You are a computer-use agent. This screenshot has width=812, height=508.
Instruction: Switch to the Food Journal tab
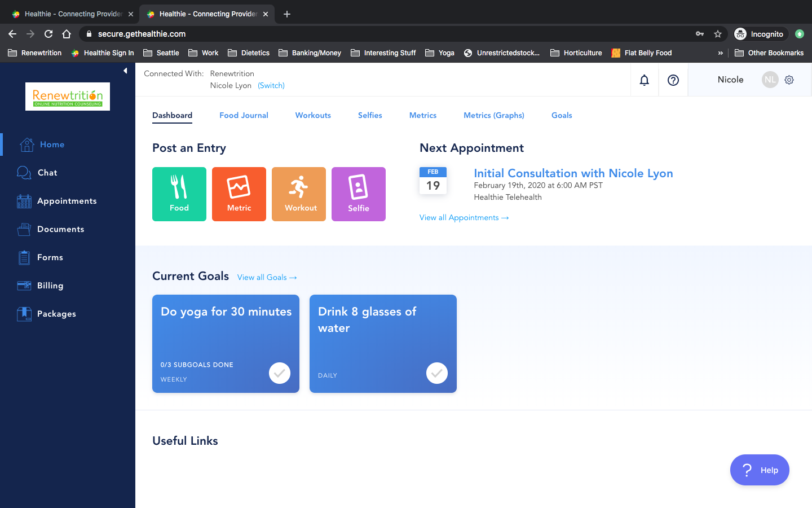[244, 115]
